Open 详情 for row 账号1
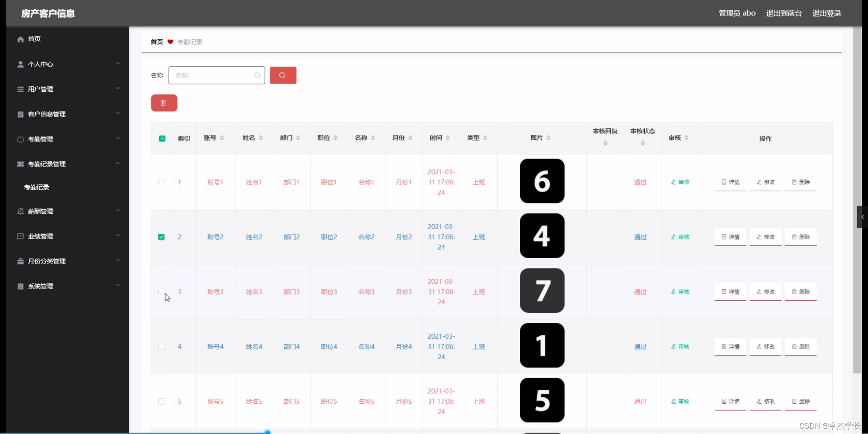 (731, 182)
